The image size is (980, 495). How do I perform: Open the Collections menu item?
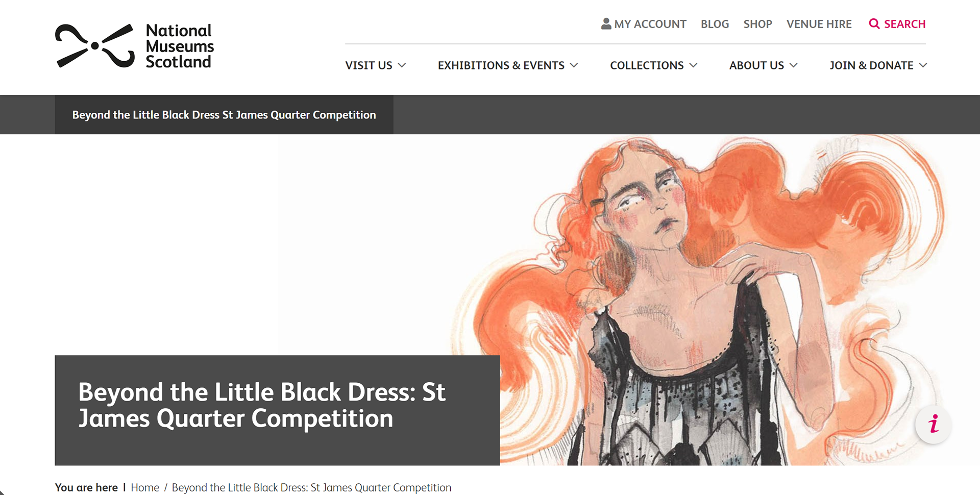pos(647,65)
